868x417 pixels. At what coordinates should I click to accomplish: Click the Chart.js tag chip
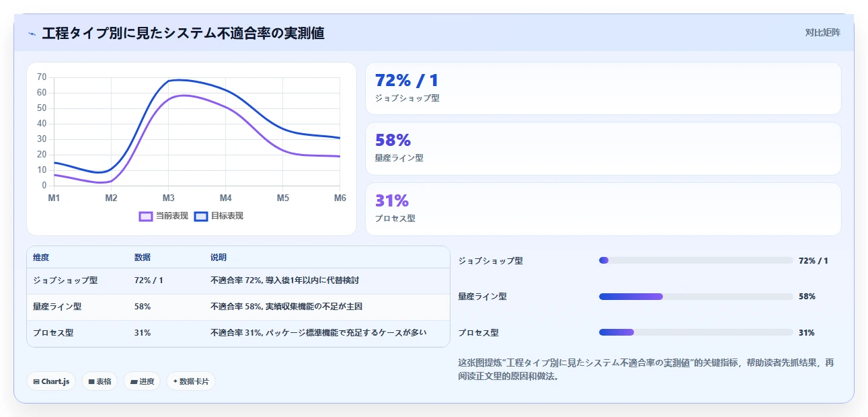point(51,381)
